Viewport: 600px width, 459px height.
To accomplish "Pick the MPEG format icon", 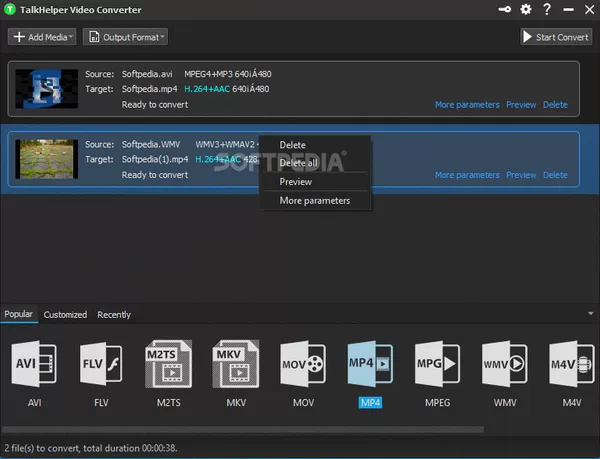I will [x=437, y=364].
